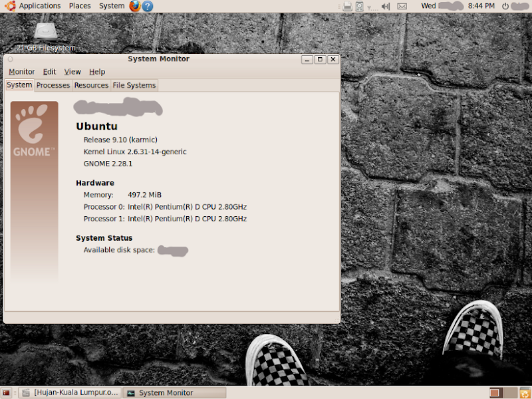Click the Hujan-Kuala Lumpur taskbar button
Viewport: 532px width, 399px height.
(x=69, y=392)
